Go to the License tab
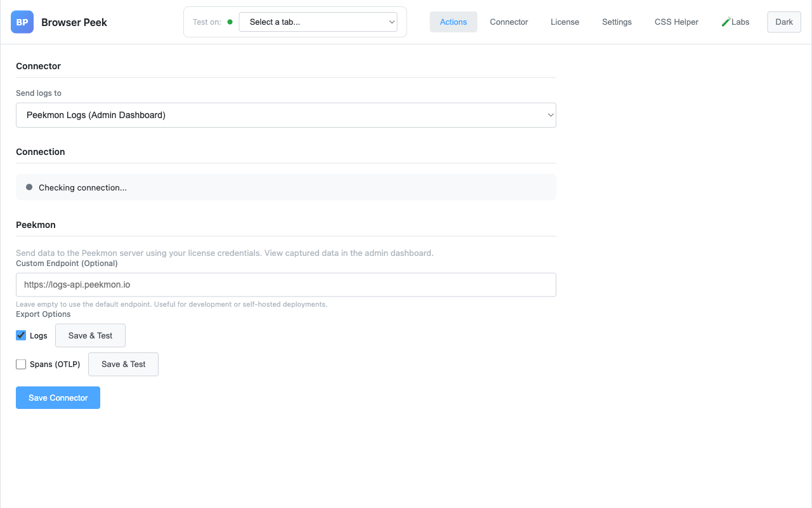 pos(565,22)
